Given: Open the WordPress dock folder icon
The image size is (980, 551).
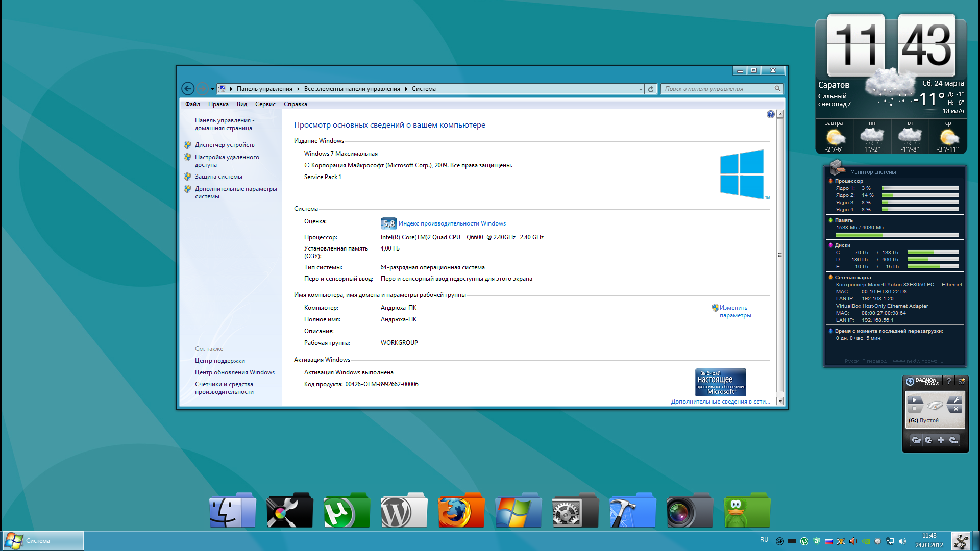Looking at the screenshot, I should pyautogui.click(x=404, y=511).
